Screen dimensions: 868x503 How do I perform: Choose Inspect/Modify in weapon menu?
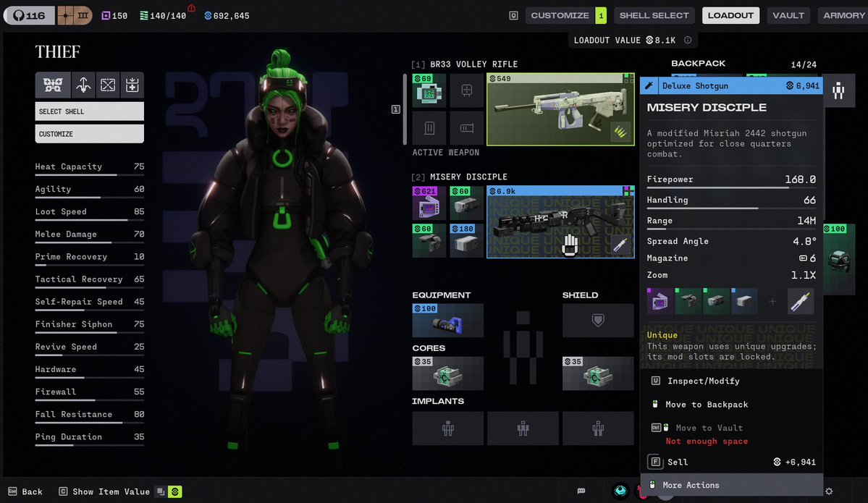731,381
